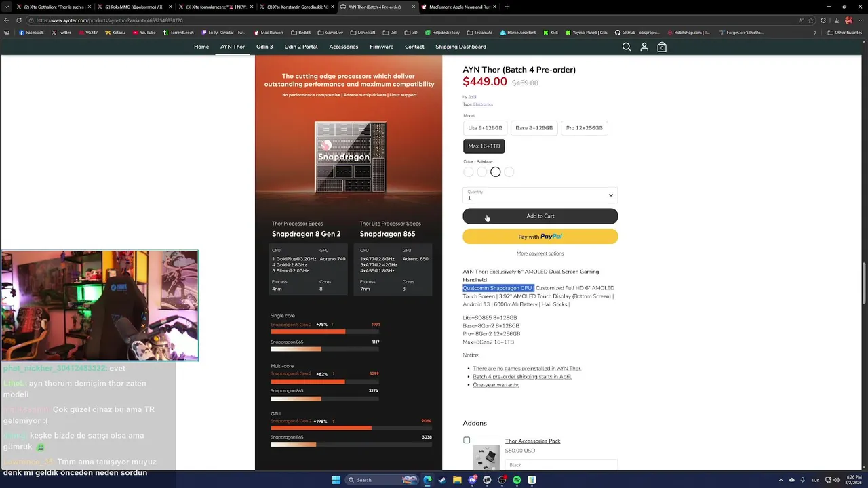The height and width of the screenshot is (488, 868).
Task: Open the account profile icon
Action: coord(644,47)
